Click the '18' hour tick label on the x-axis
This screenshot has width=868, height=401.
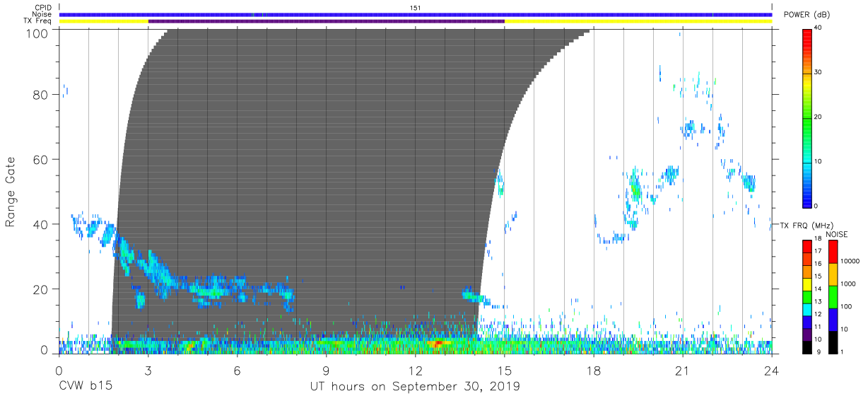click(594, 369)
